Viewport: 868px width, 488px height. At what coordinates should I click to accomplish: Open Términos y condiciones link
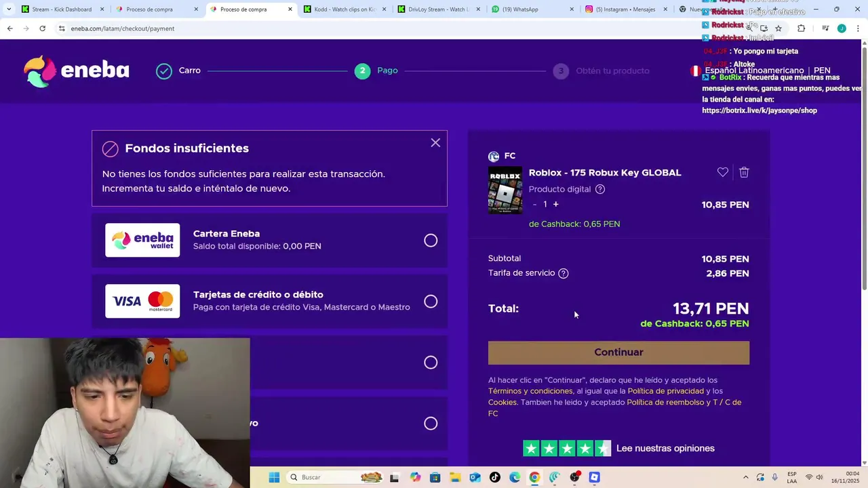(530, 391)
